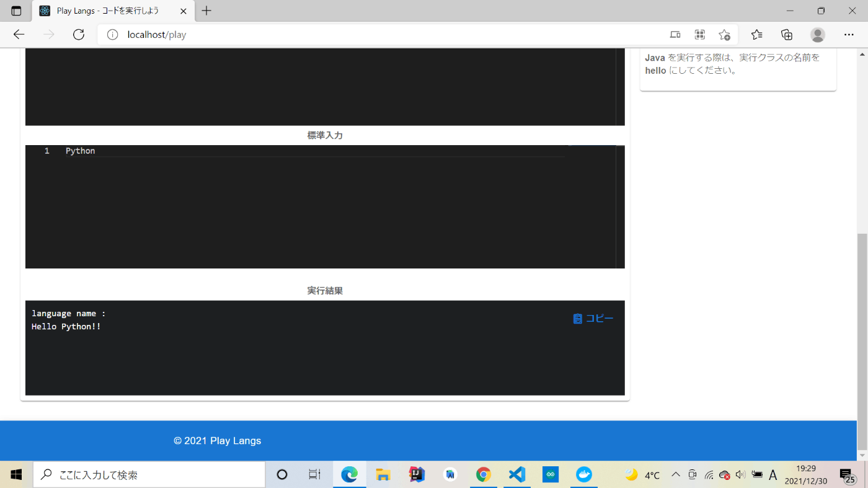This screenshot has height=488, width=868.
Task: Click the taskbar search box
Action: click(149, 475)
